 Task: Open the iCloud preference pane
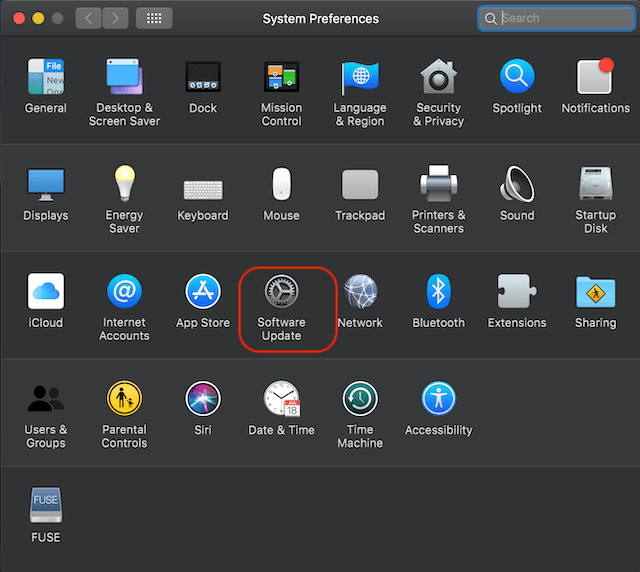[x=46, y=292]
